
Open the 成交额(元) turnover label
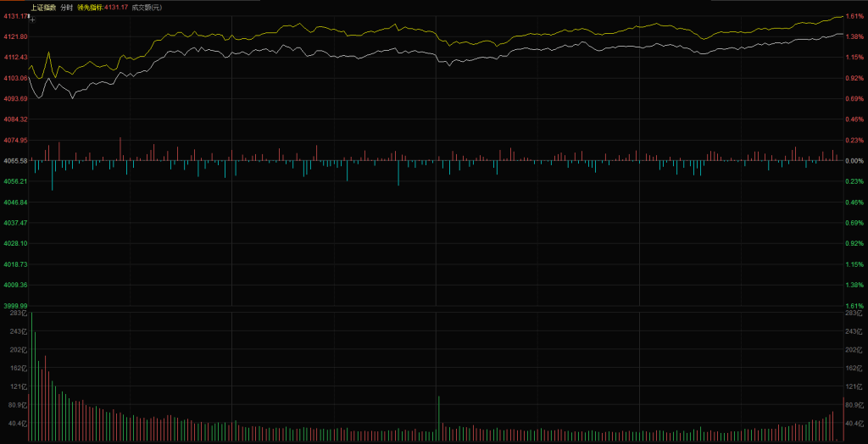147,7
